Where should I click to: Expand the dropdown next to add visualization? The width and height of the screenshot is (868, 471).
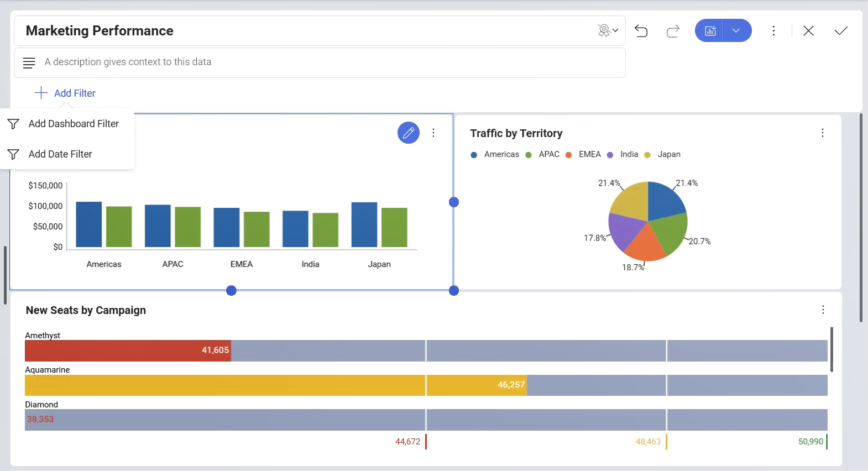[x=736, y=31]
